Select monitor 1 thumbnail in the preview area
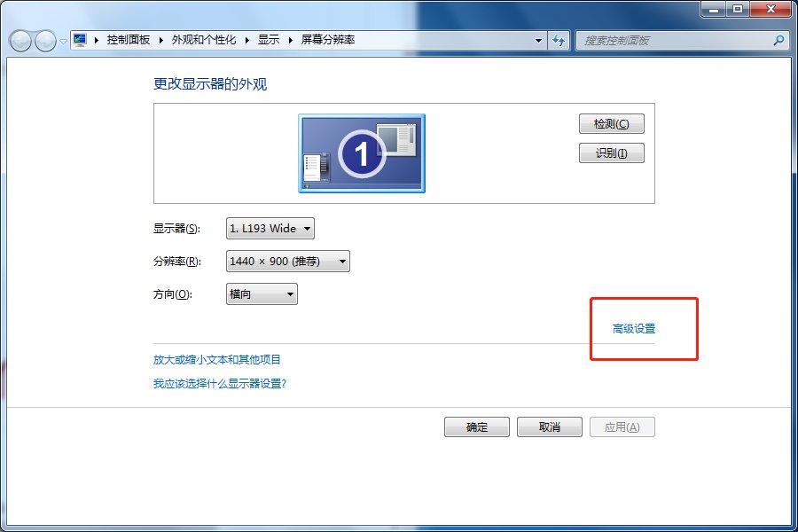The height and width of the screenshot is (532, 798). tap(361, 153)
